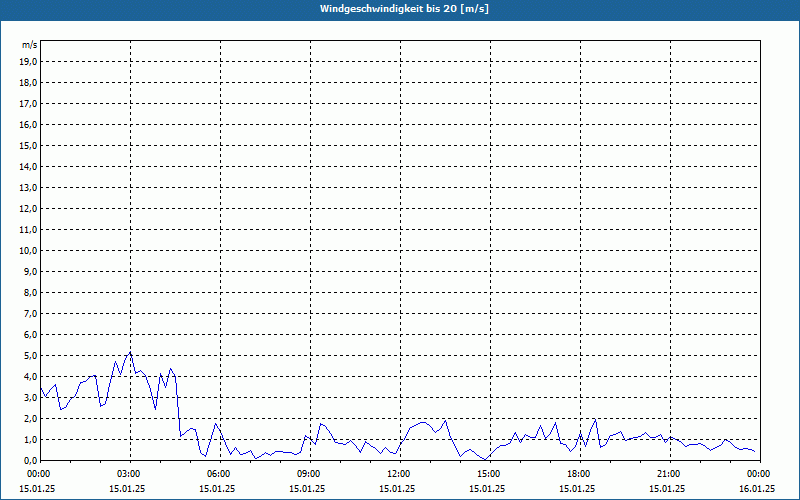Choose the "9,0" y-axis value
This screenshot has width=800, height=500.
pos(30,271)
